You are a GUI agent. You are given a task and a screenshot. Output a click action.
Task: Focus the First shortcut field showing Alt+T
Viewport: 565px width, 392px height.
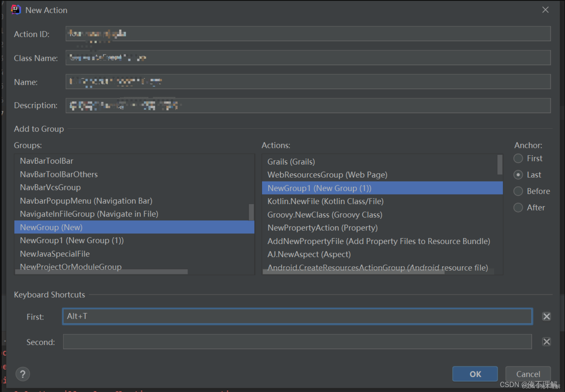point(297,316)
